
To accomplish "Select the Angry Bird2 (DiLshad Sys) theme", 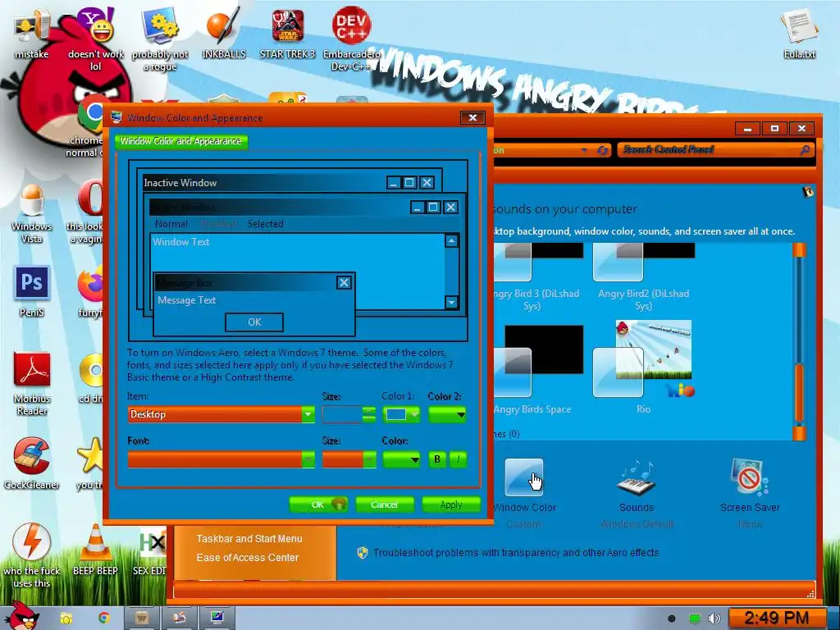I will tap(643, 277).
